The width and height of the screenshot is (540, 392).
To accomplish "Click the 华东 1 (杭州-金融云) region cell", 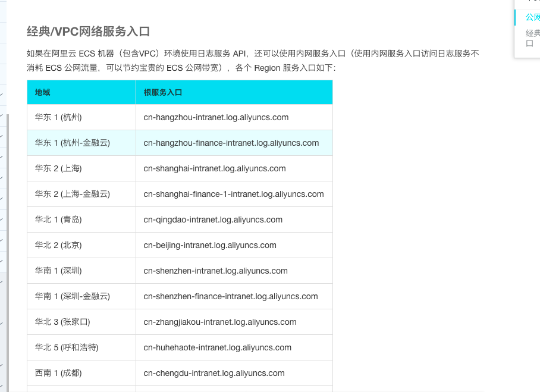I will coord(81,143).
